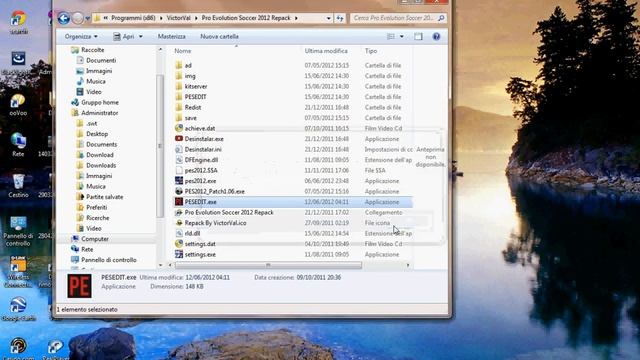Select Repack By VictorVal.ico file
The image size is (640, 360).
click(x=215, y=223)
